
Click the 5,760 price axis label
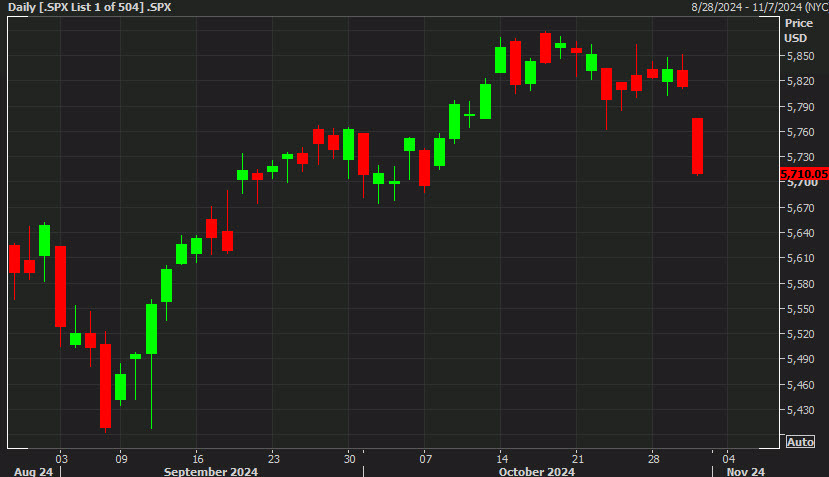pos(800,132)
